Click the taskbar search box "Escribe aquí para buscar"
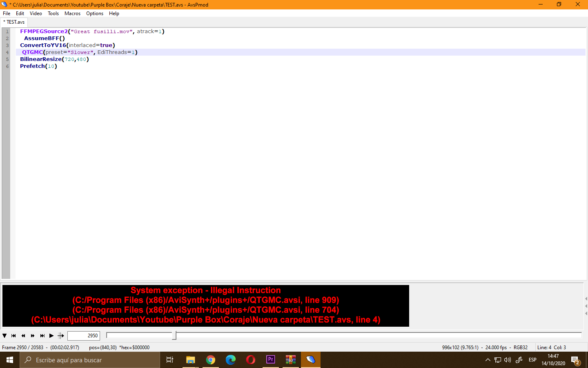 90,360
